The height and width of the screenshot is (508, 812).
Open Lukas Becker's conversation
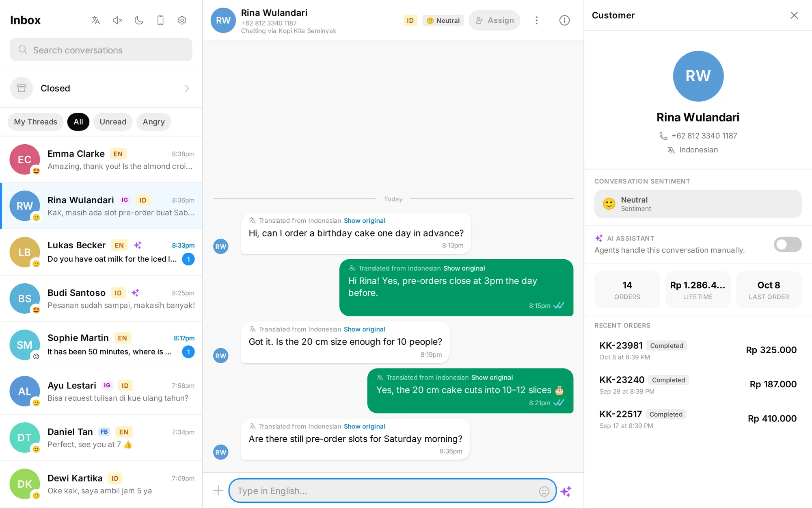tap(101, 252)
